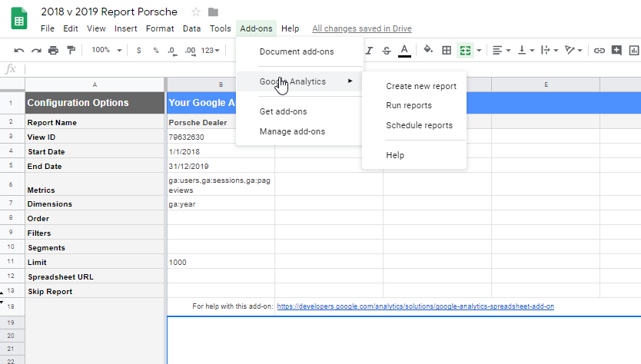Open the Tools menu
Screen dimensions: 641x364
point(221,28)
